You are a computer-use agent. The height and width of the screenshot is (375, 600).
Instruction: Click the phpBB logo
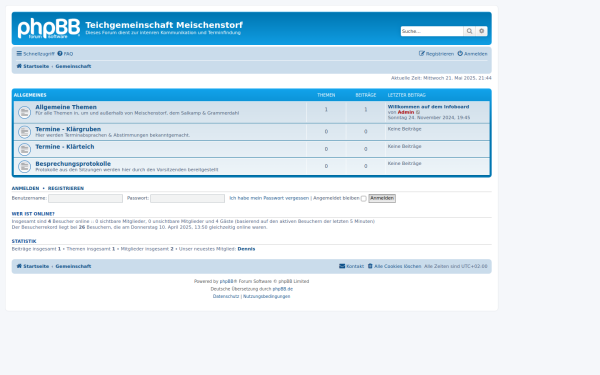[49, 28]
